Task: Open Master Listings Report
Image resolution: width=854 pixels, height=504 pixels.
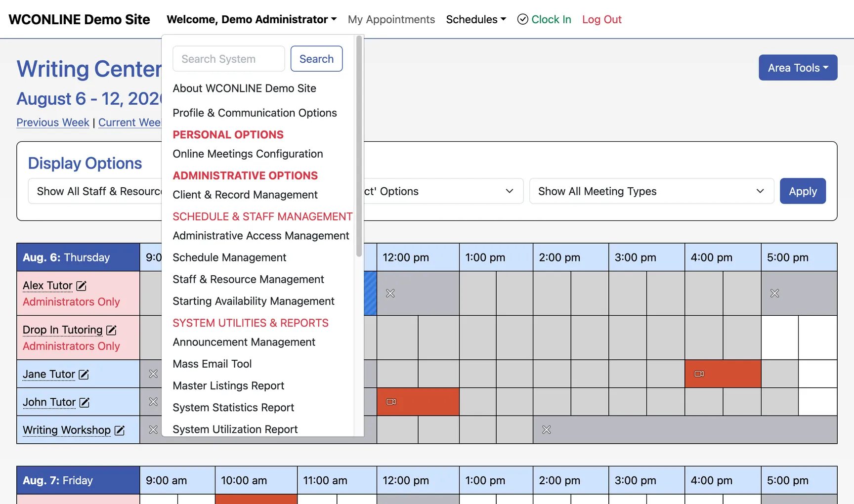Action: 228,386
